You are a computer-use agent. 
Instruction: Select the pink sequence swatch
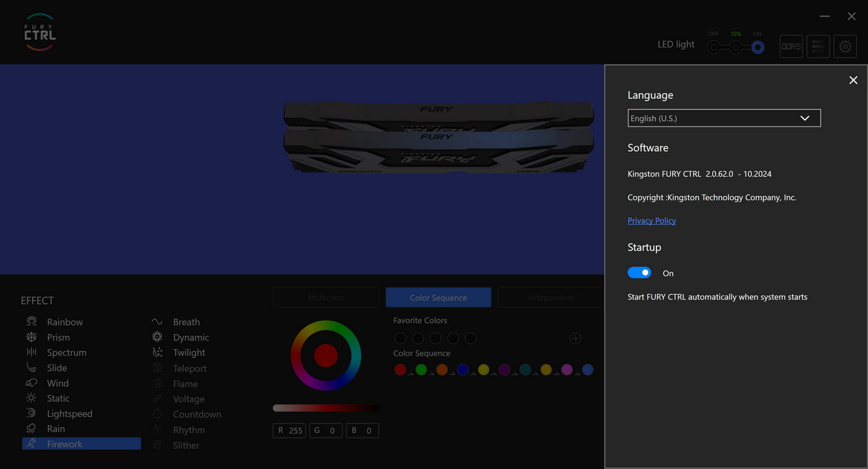pyautogui.click(x=567, y=369)
